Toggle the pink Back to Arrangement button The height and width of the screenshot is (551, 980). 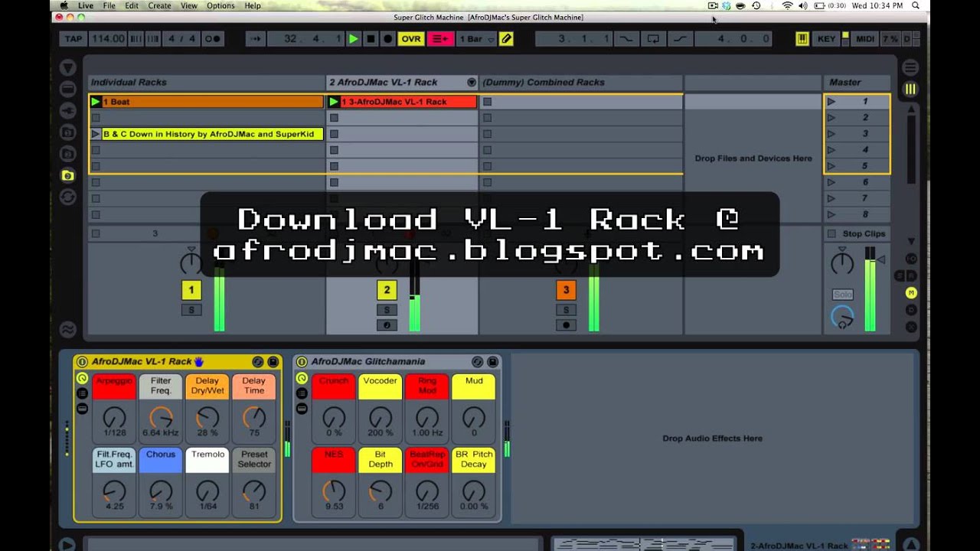[x=440, y=39]
